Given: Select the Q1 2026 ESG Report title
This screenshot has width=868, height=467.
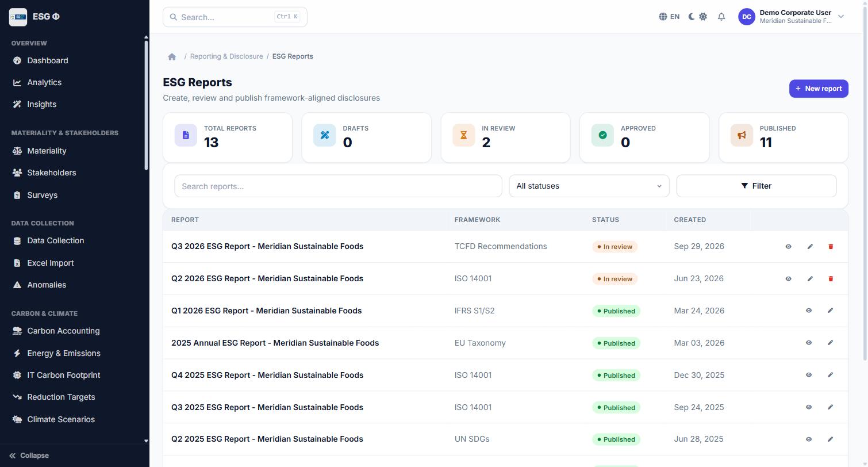Looking at the screenshot, I should point(266,311).
